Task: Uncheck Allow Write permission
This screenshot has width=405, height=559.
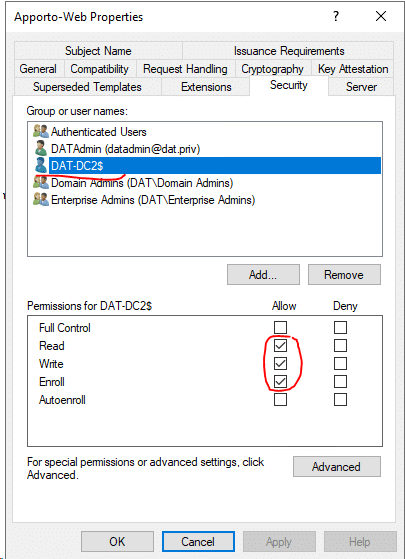Action: (x=280, y=364)
